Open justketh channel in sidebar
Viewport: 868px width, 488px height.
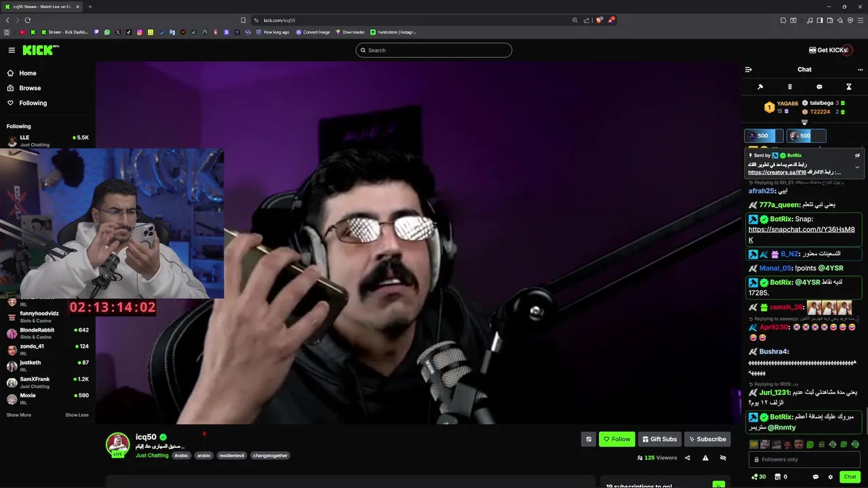[47, 366]
